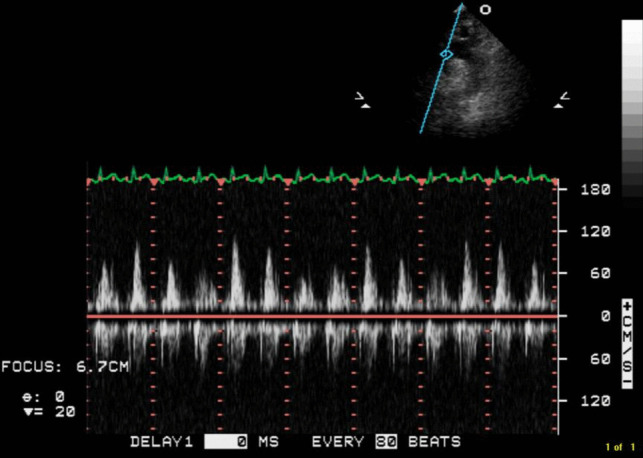
Task: Click the 180 velocity scale label
Action: (595, 190)
